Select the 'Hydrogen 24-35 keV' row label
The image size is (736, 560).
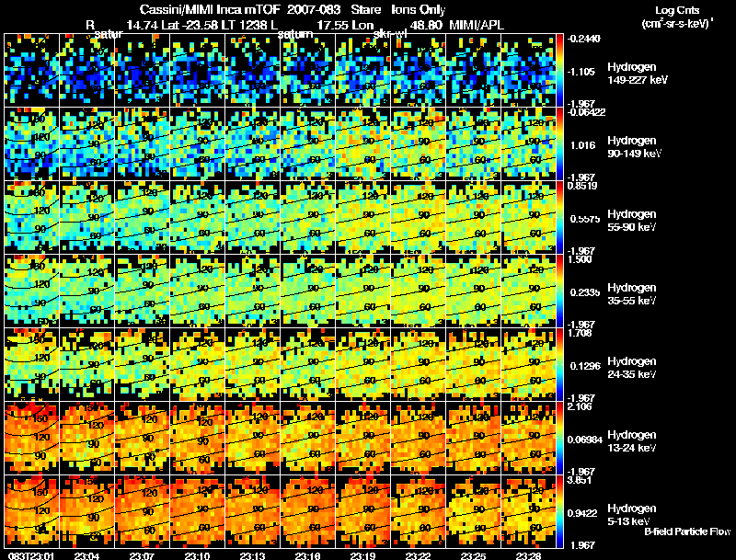tap(632, 367)
